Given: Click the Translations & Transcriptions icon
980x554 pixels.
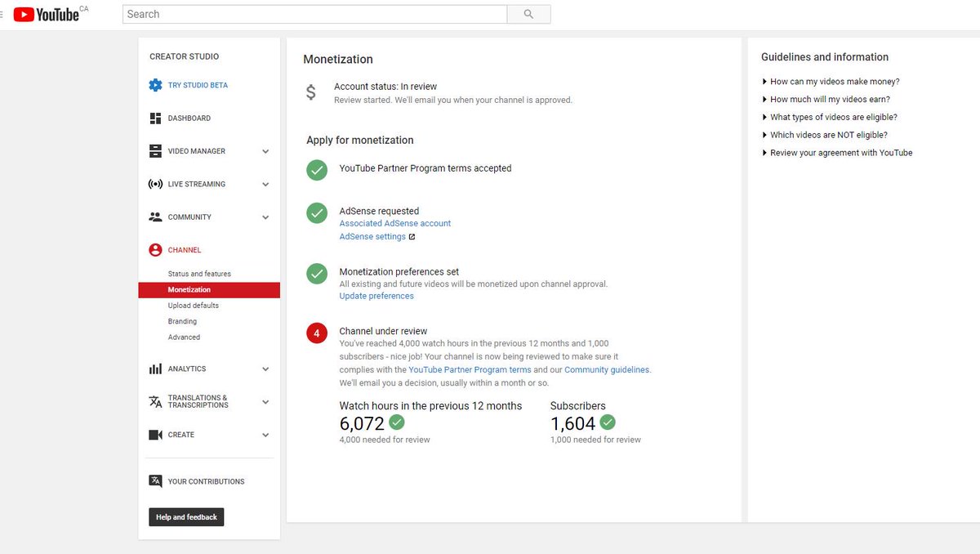Looking at the screenshot, I should pos(155,402).
